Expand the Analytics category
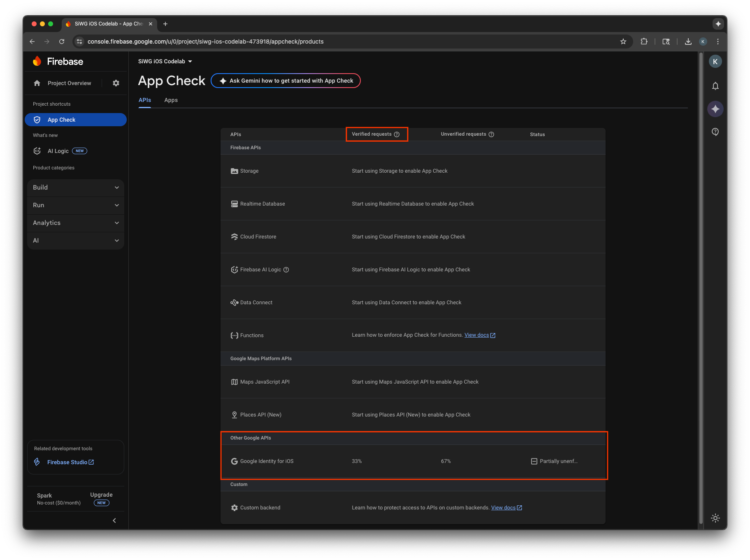Viewport: 750px width, 560px height. point(76,222)
